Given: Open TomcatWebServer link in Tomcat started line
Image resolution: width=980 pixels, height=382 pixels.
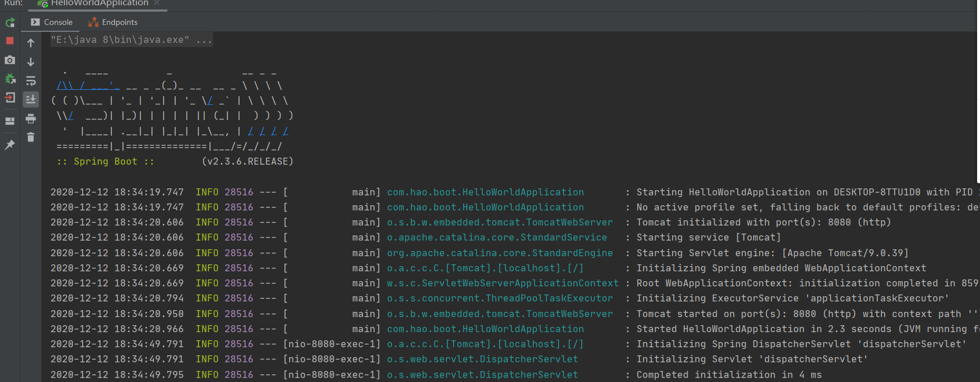Looking at the screenshot, I should click(500, 314).
